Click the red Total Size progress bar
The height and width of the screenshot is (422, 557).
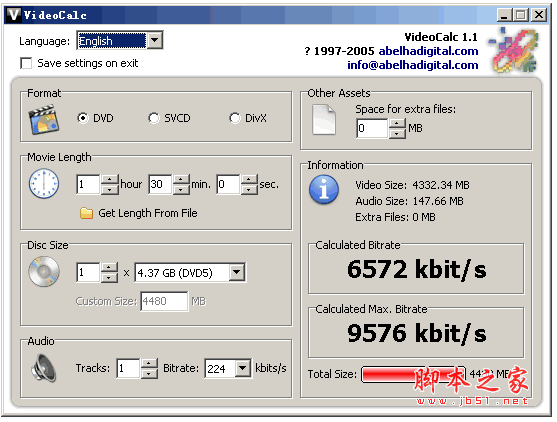click(413, 374)
